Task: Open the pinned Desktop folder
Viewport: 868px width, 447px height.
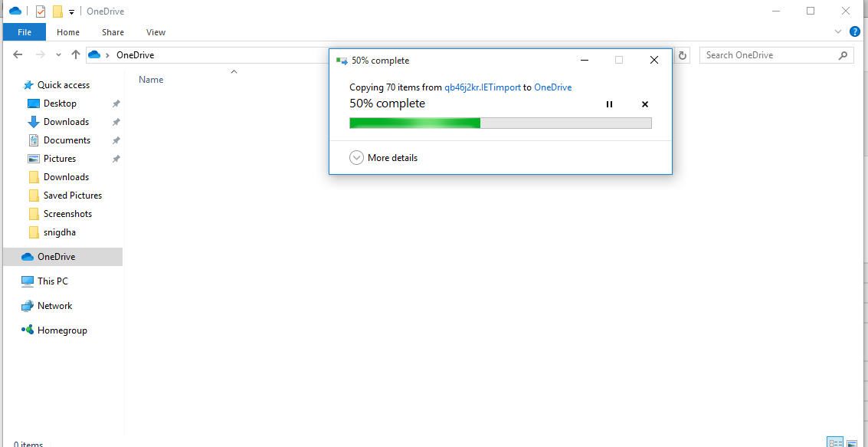Action: tap(60, 104)
